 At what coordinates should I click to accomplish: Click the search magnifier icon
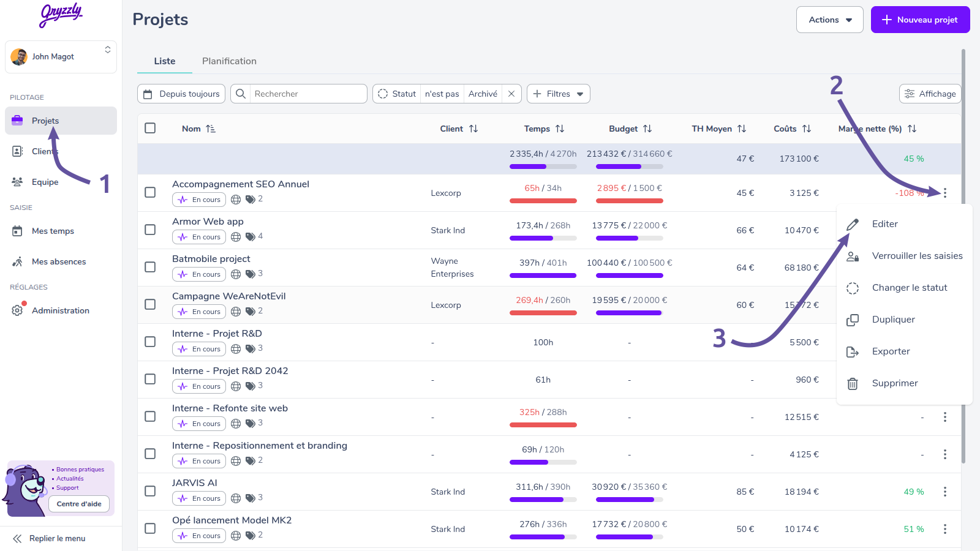point(241,94)
